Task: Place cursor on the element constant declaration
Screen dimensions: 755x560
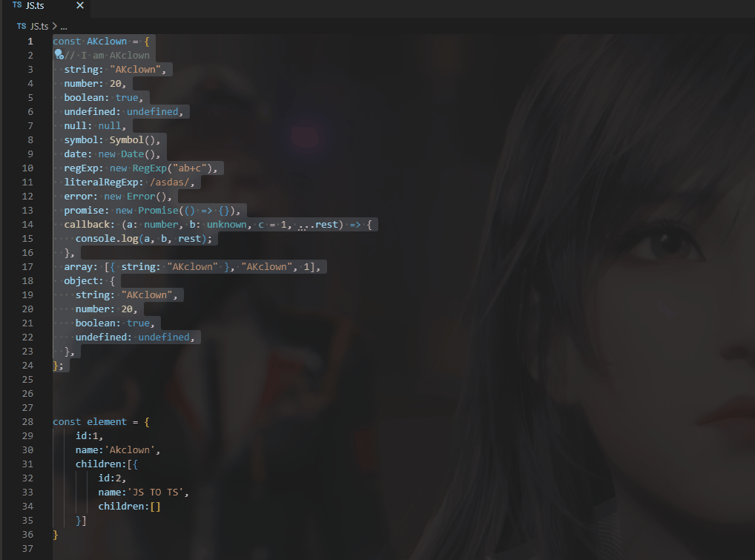Action: [x=108, y=421]
